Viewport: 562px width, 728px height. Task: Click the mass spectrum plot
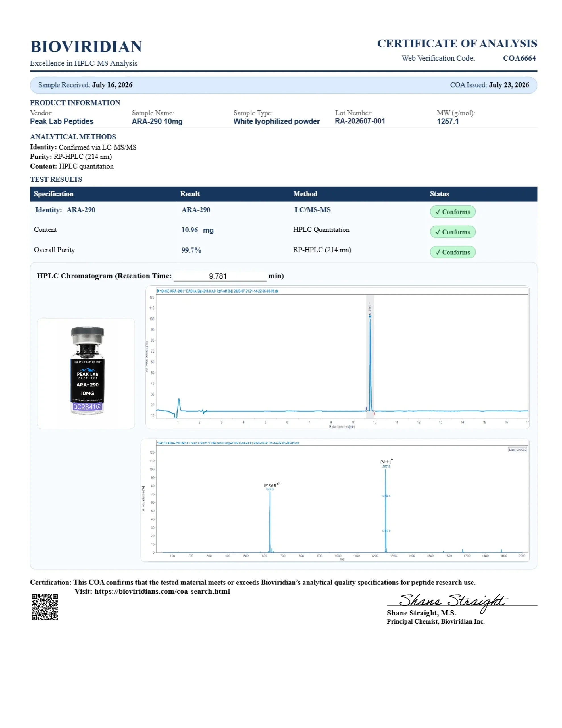[x=335, y=500]
